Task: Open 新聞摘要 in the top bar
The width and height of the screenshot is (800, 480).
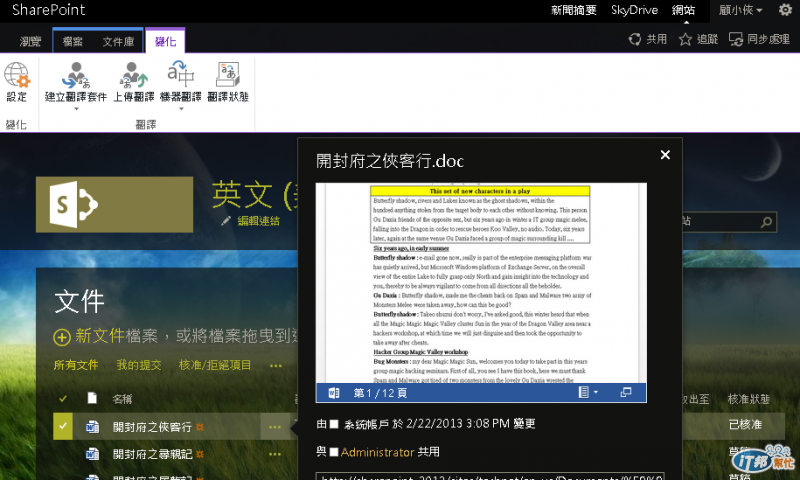Action: [574, 10]
